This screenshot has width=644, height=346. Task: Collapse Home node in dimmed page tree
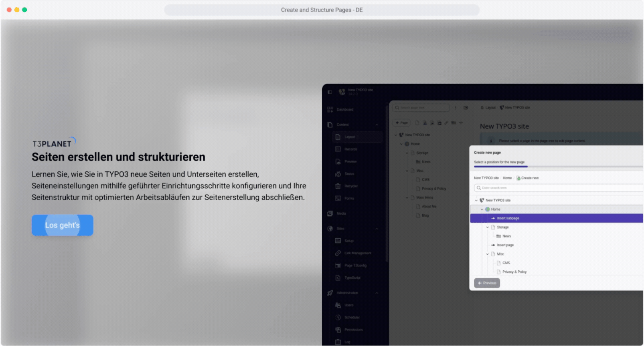click(x=401, y=144)
